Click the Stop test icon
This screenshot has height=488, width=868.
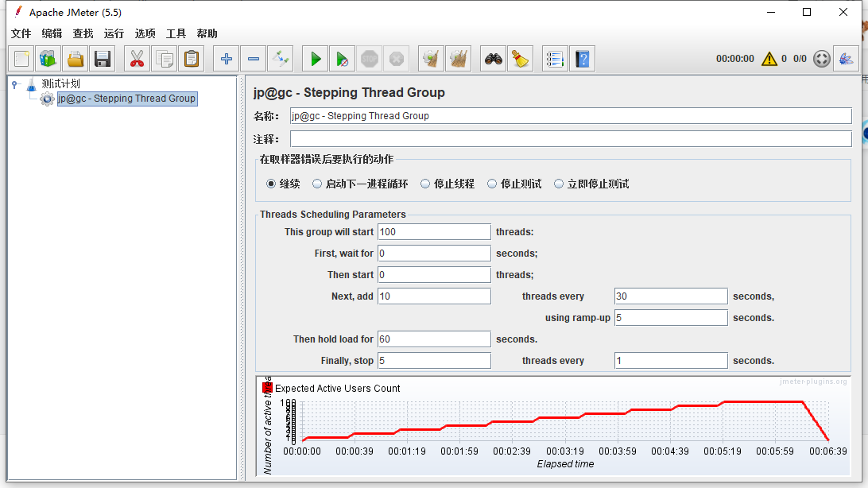(x=370, y=59)
